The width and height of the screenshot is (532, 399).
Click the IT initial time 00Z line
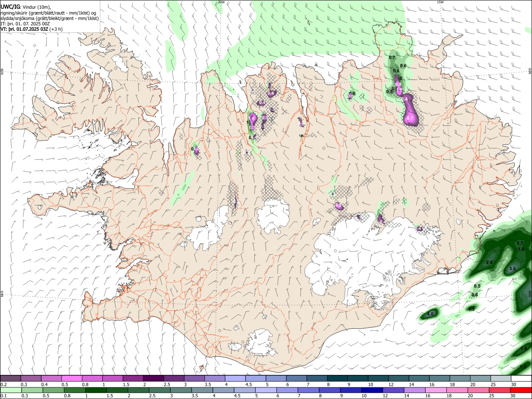click(25, 24)
